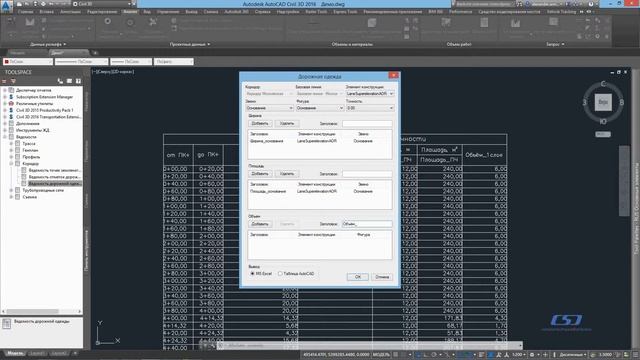Image resolution: width=640 pixels, height=360 pixels.
Task: Switch to the Layout1 tab
Action: tap(37, 353)
